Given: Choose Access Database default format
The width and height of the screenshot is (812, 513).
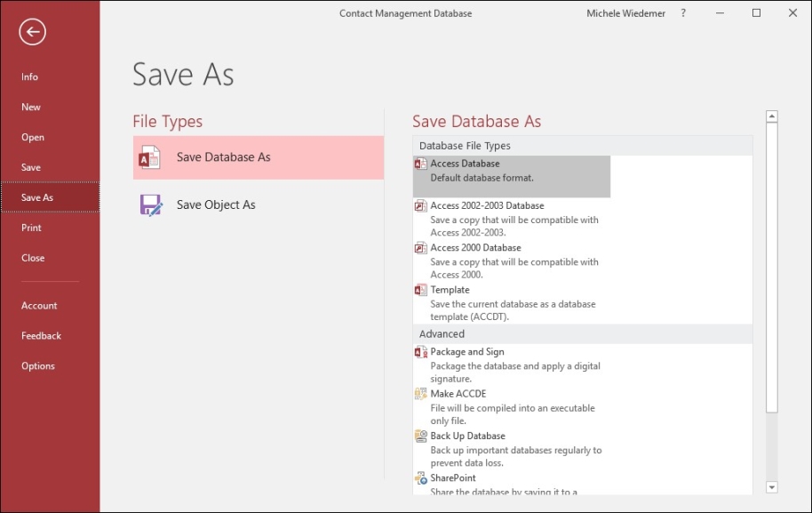Looking at the screenshot, I should [x=512, y=177].
